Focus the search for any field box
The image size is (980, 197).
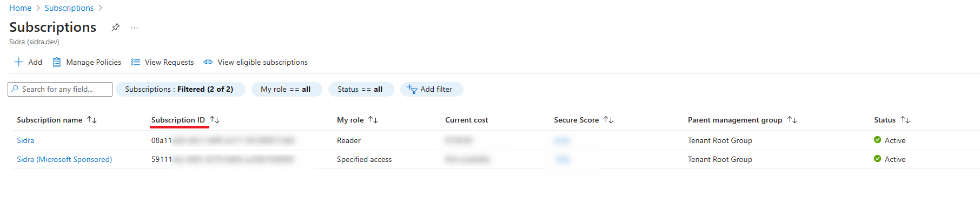[60, 89]
